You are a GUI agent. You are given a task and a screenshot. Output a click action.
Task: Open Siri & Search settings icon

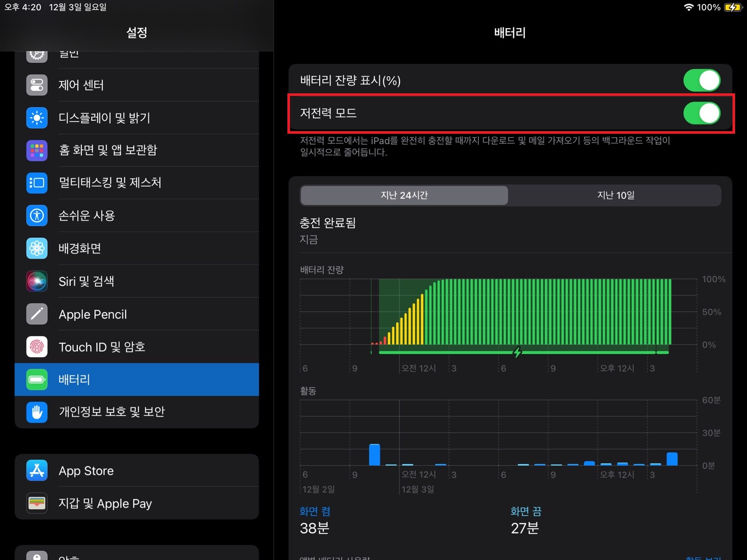(x=36, y=281)
